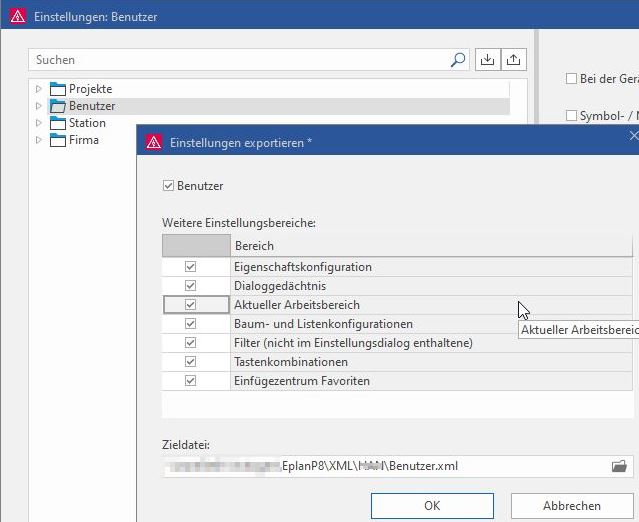Click the Bereich column header

coord(432,246)
